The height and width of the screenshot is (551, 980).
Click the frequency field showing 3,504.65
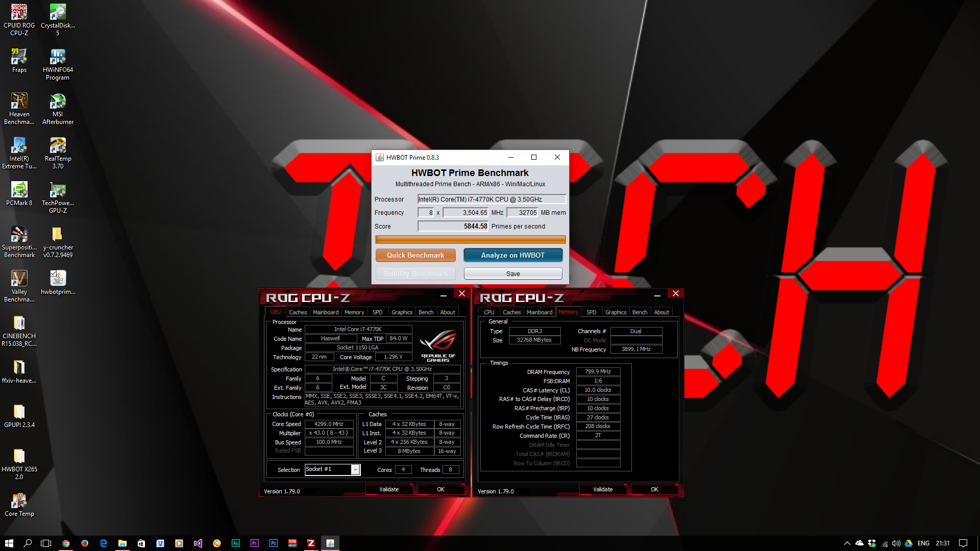tap(466, 213)
